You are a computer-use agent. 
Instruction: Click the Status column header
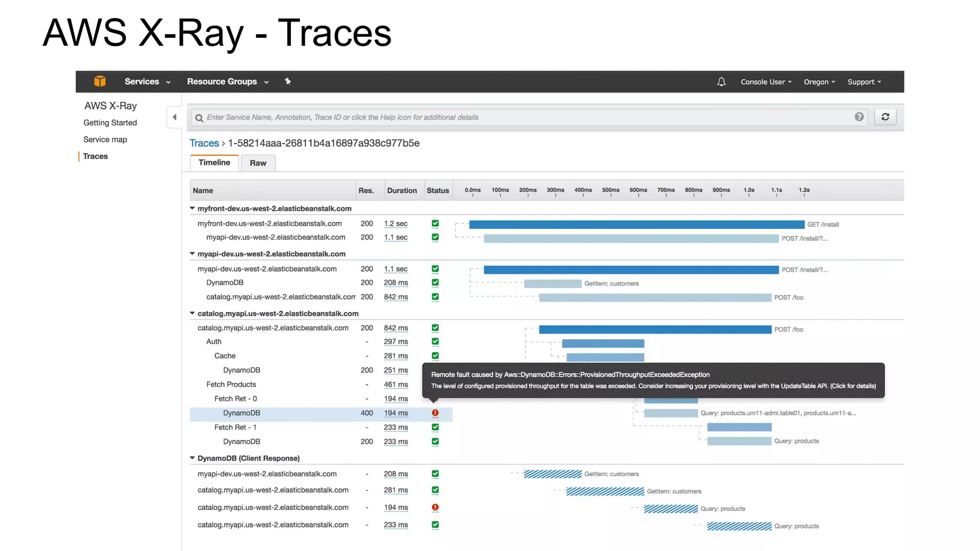click(x=438, y=190)
